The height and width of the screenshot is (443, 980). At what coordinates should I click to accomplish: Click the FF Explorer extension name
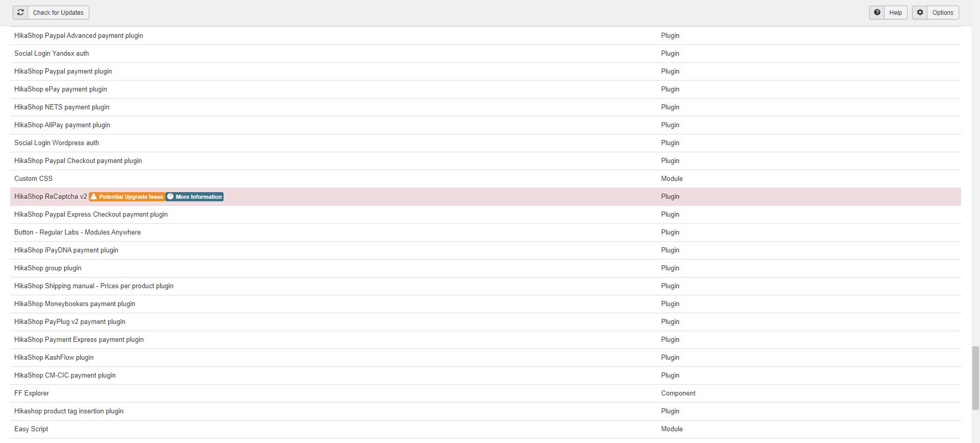(32, 393)
